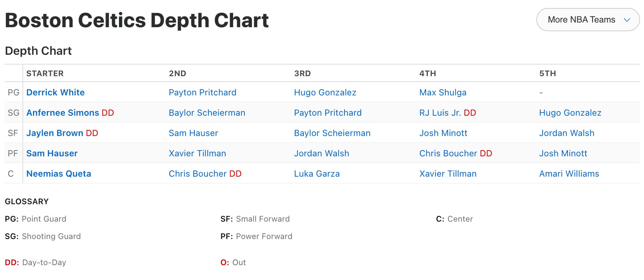Click the Max Shulga link
644x280 pixels.
443,92
